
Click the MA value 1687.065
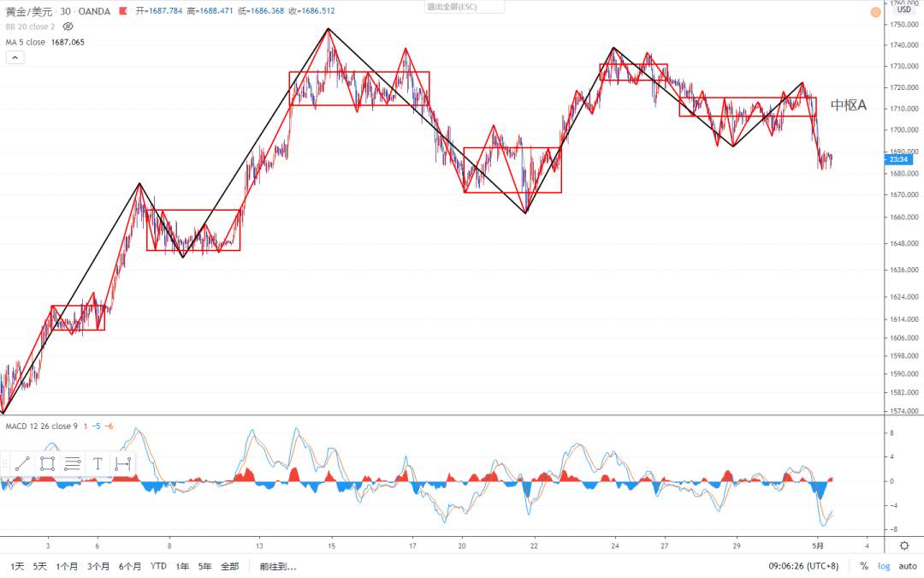pos(68,42)
